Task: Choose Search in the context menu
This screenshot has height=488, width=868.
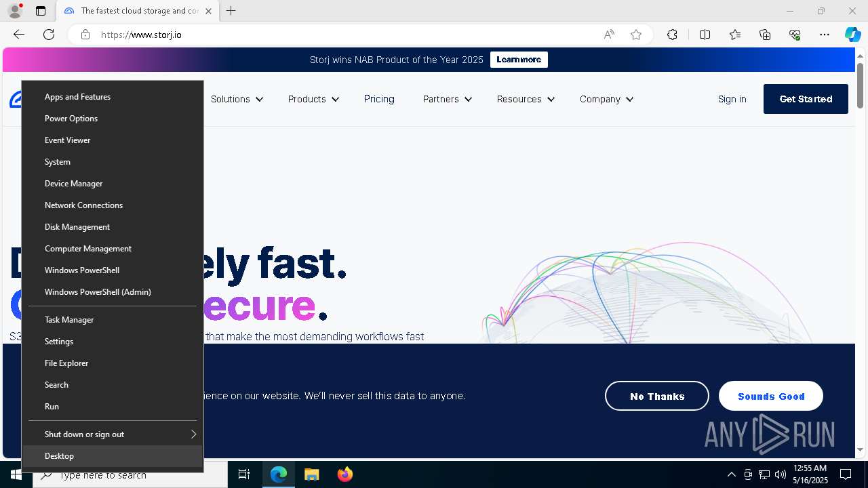Action: pos(113,385)
